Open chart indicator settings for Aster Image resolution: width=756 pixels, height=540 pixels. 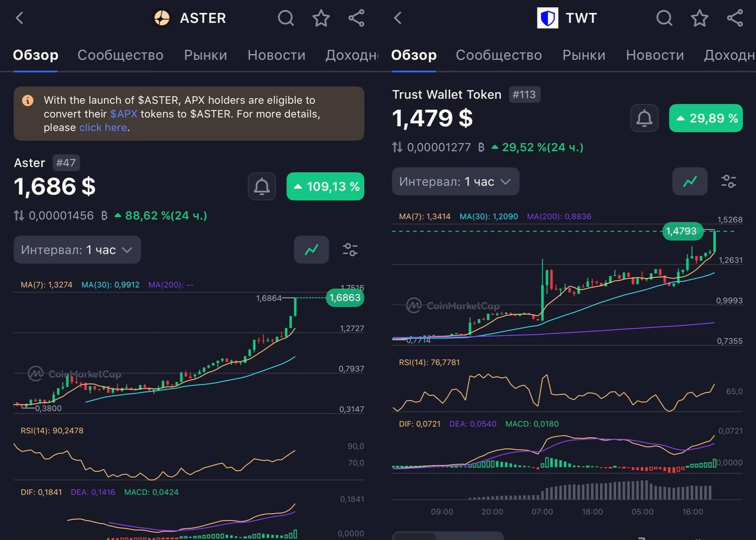350,250
